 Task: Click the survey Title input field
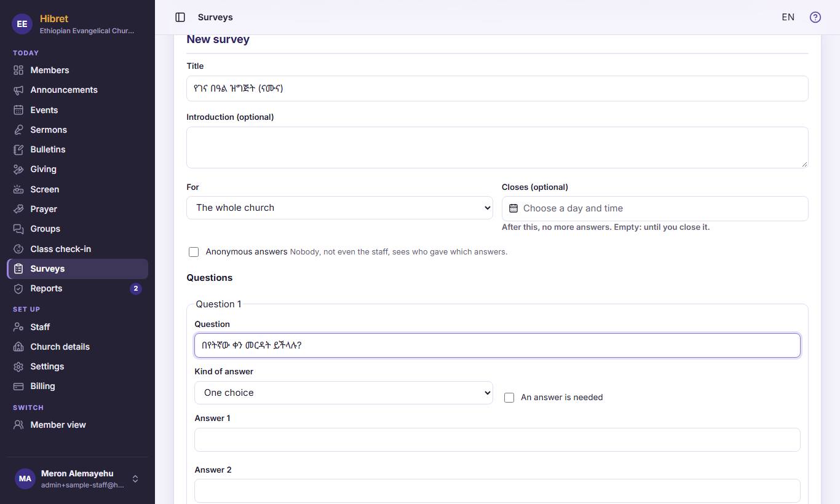pyautogui.click(x=497, y=89)
